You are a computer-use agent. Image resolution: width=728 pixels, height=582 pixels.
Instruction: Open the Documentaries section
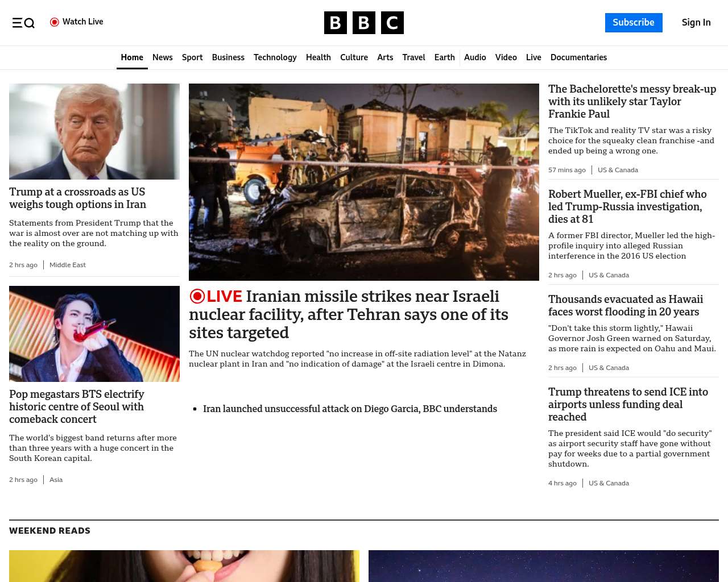(x=578, y=57)
